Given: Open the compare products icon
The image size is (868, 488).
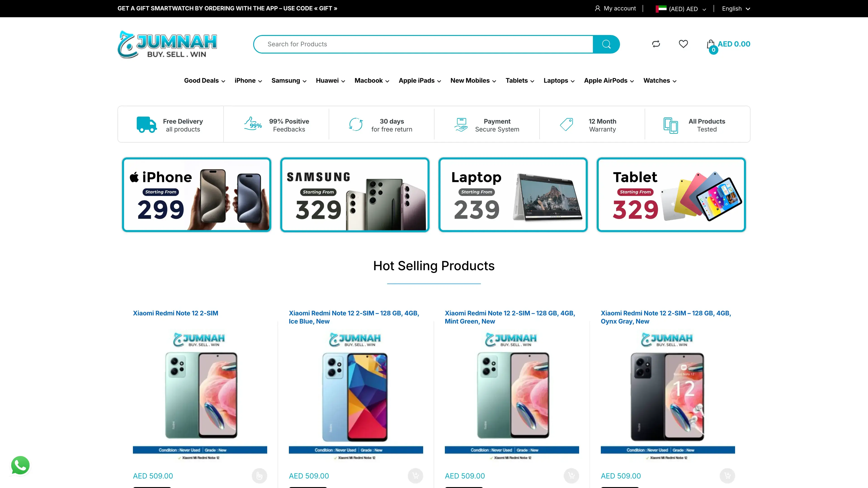Looking at the screenshot, I should tap(656, 44).
